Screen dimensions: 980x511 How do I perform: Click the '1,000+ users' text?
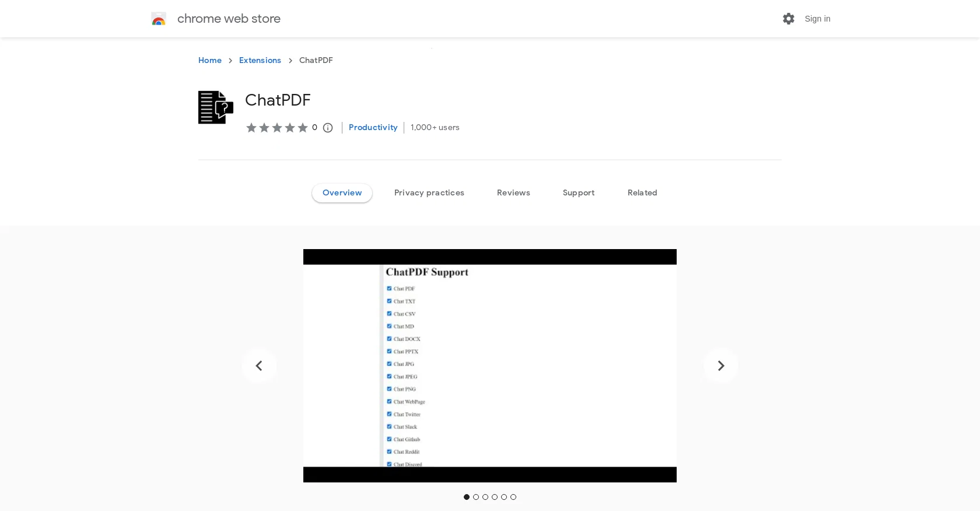coord(435,127)
